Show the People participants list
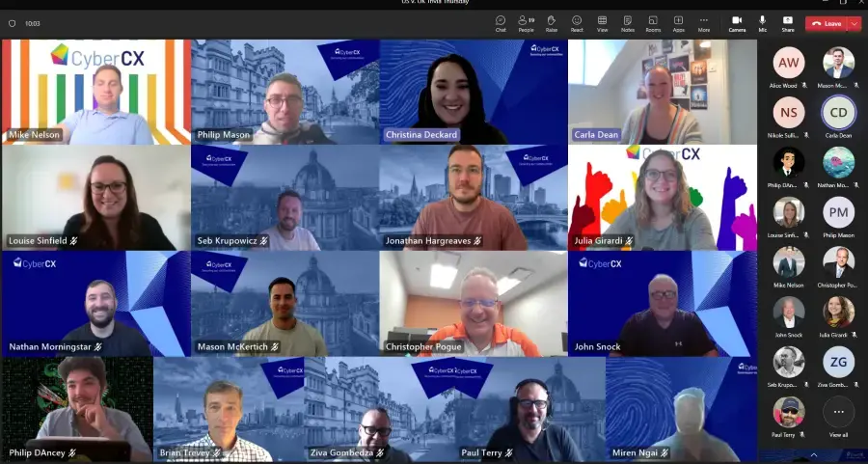 point(526,22)
